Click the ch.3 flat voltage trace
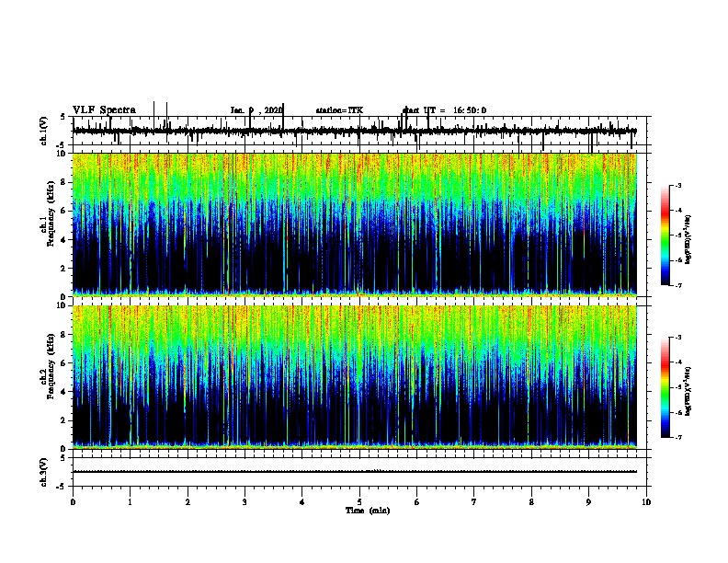The image size is (728, 563). [355, 472]
